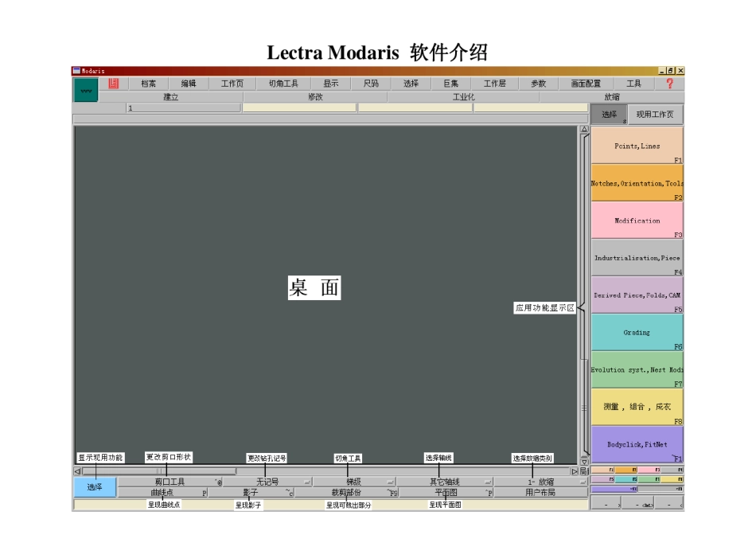Click the 用户布局 button
Image resolution: width=756 pixels, height=535 pixels.
click(x=540, y=493)
